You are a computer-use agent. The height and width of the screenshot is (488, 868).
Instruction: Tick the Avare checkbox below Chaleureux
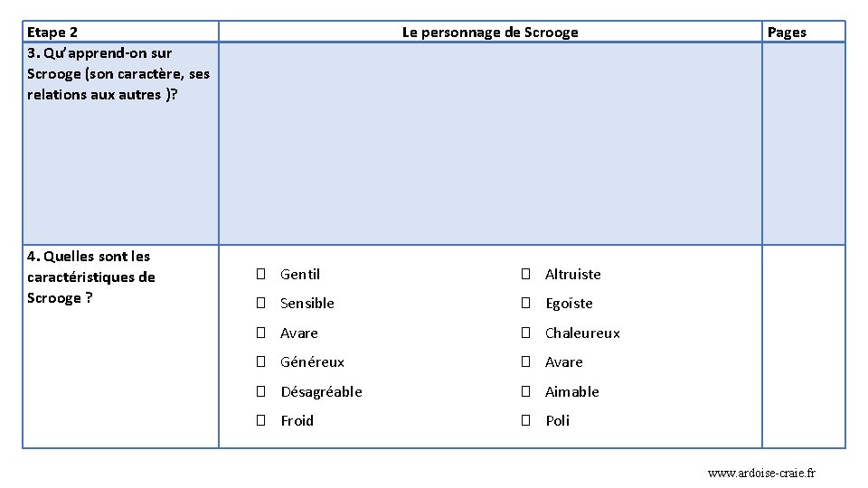pos(524,362)
